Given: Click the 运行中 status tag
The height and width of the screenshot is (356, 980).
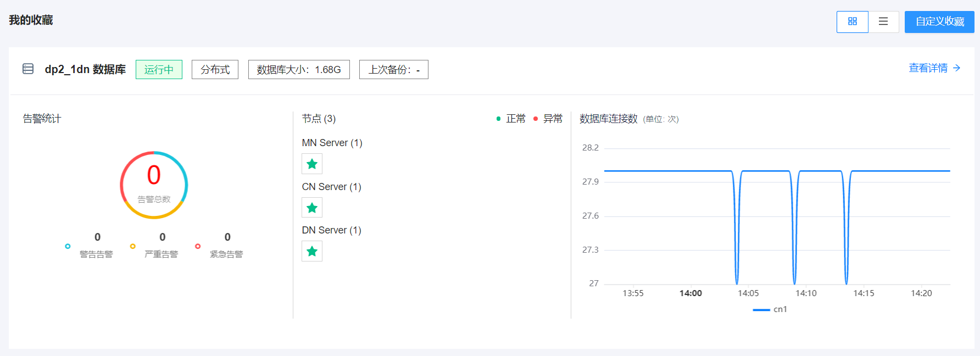Looking at the screenshot, I should 159,70.
